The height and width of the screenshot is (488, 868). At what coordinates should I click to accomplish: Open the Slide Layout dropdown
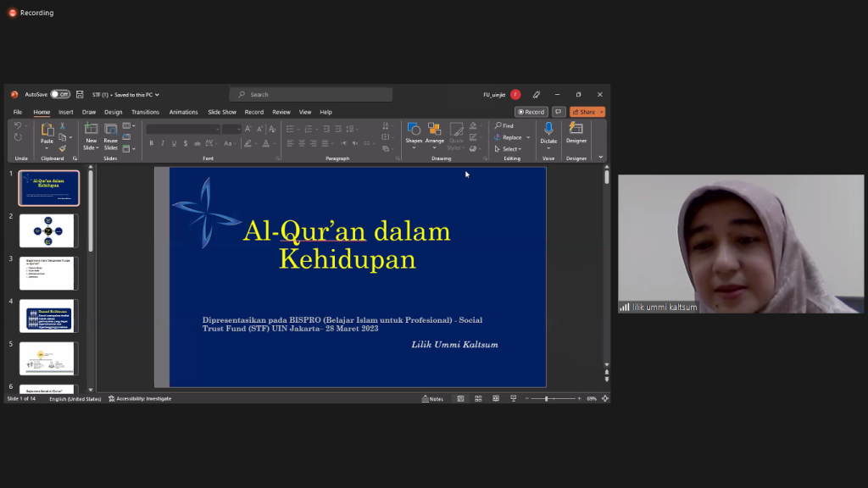pyautogui.click(x=129, y=126)
